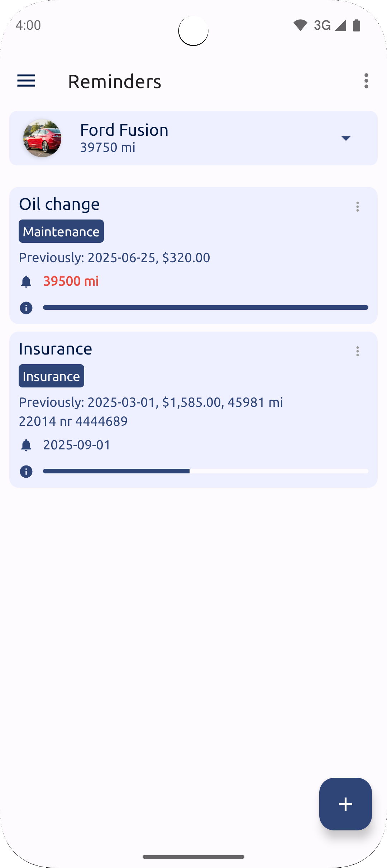This screenshot has width=387, height=868.
Task: Click the Oil change progress bar
Action: pyautogui.click(x=206, y=308)
